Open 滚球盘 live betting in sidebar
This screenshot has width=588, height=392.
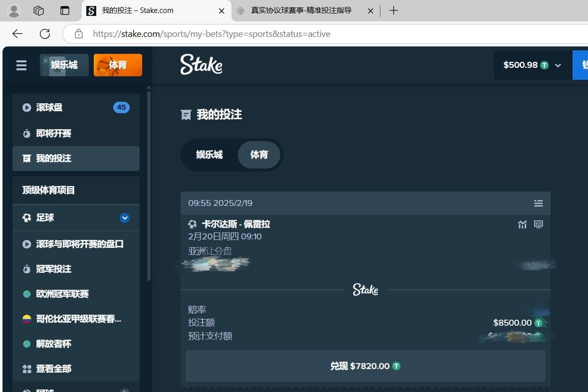tap(76, 108)
